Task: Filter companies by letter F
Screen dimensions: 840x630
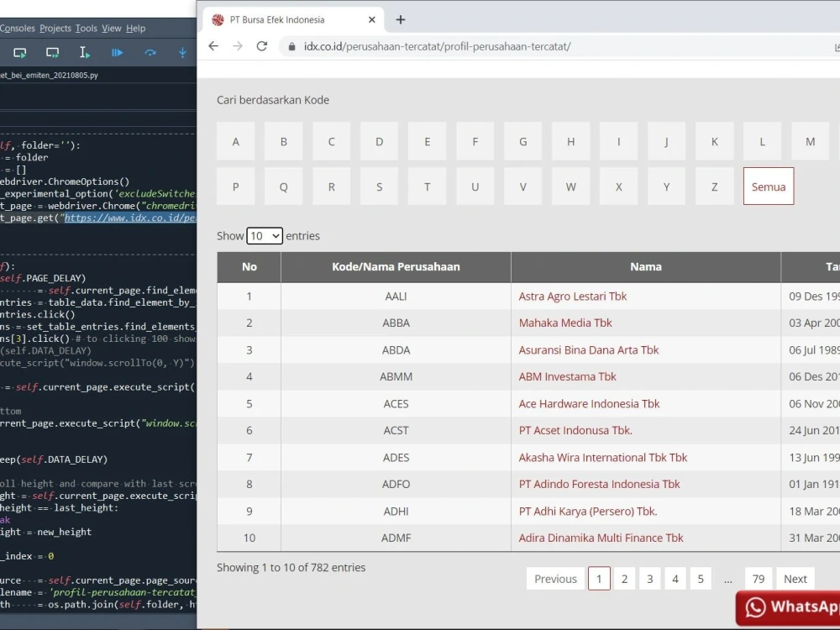Action: [475, 141]
